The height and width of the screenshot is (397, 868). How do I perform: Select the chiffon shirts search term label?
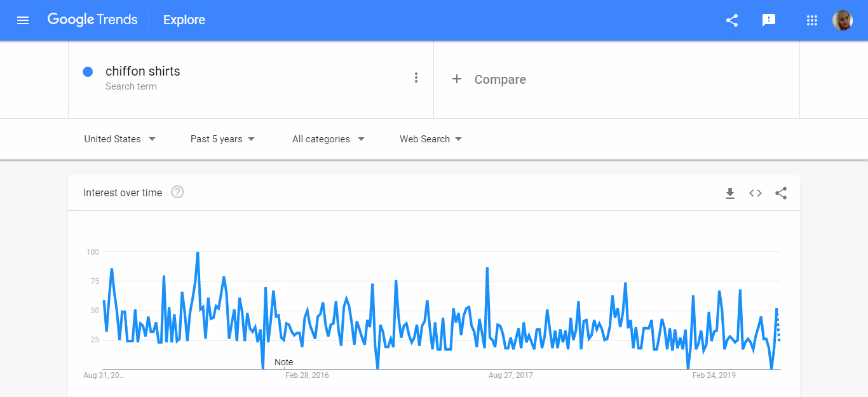[x=142, y=71]
